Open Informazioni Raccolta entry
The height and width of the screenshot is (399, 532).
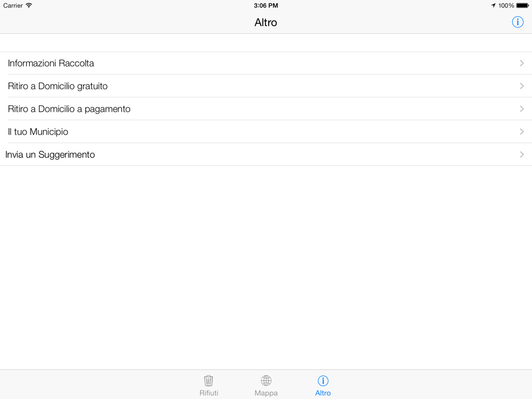pos(266,63)
